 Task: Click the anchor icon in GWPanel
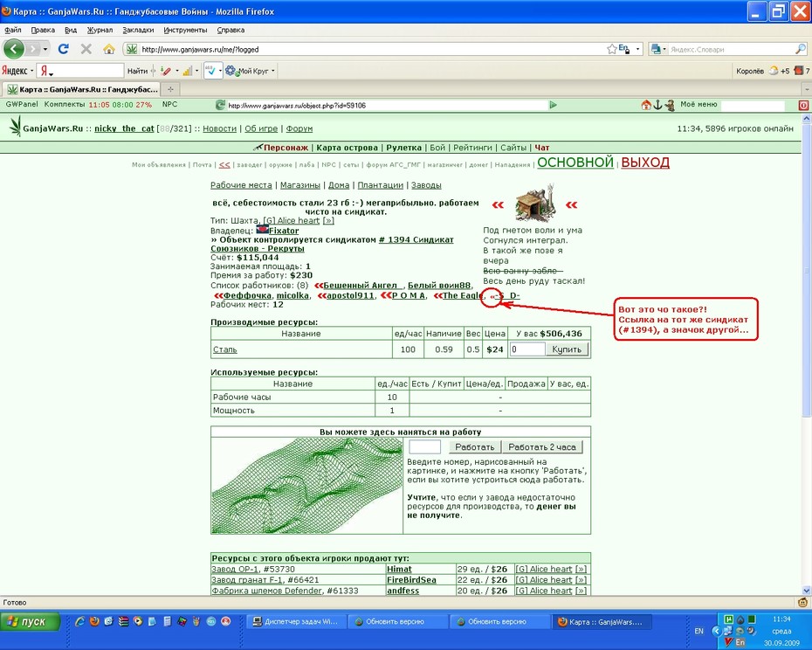[657, 105]
